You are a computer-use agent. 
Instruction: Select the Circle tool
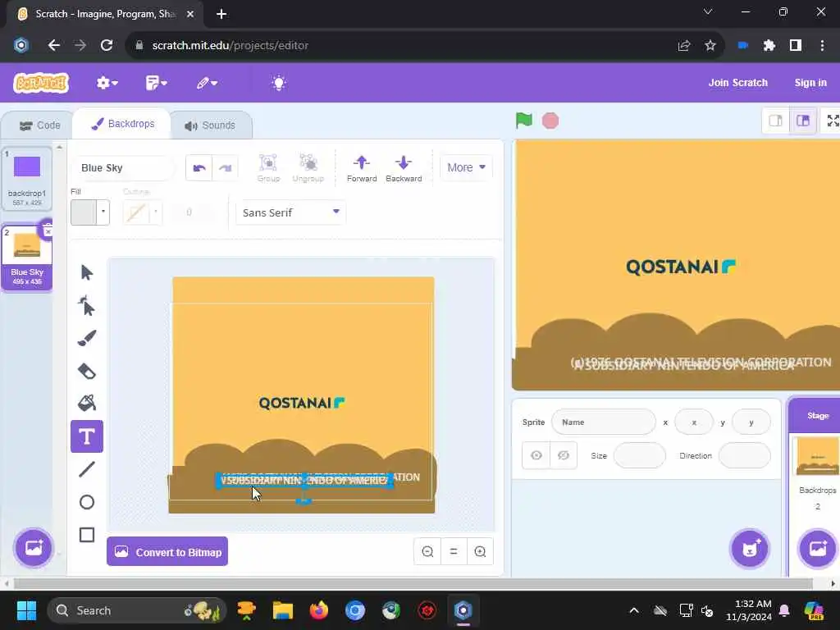(87, 502)
